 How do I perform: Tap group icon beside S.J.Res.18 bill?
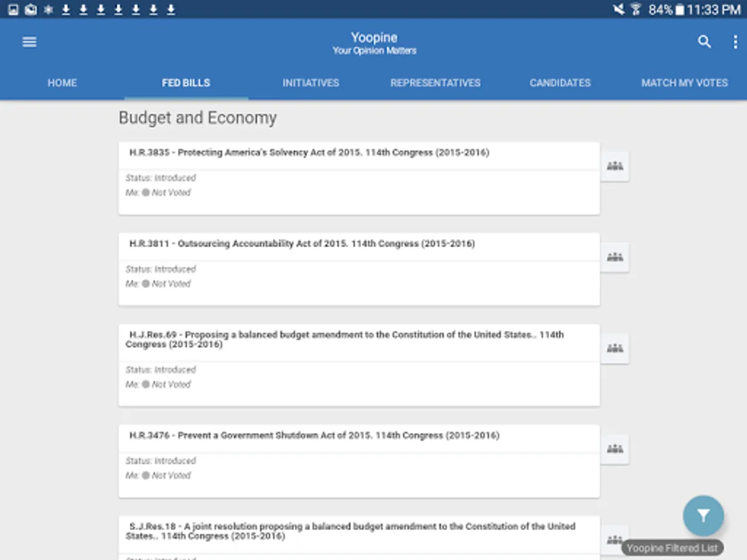tap(615, 539)
